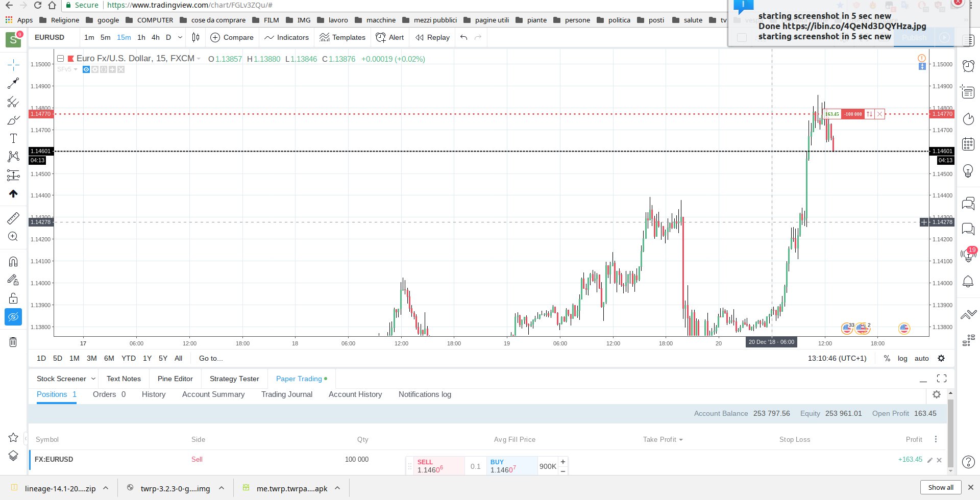Select the brush drawing tool

point(13,120)
